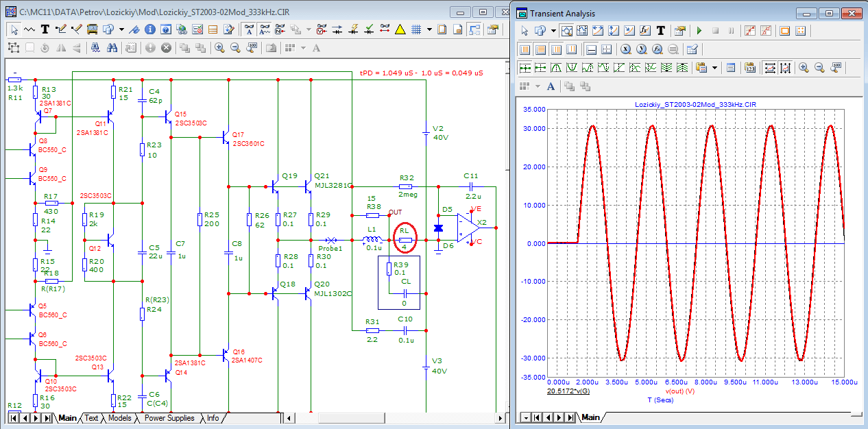The image size is (868, 429).
Task: Click plot title Lozickiy_ST2003-02Mod_333kHz.CIR
Action: point(696,103)
